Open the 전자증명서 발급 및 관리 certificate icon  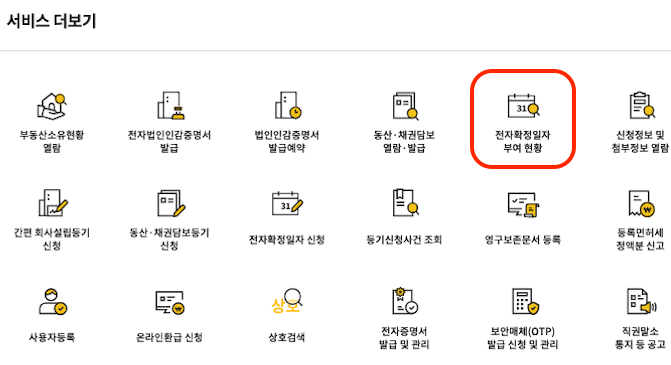(405, 301)
